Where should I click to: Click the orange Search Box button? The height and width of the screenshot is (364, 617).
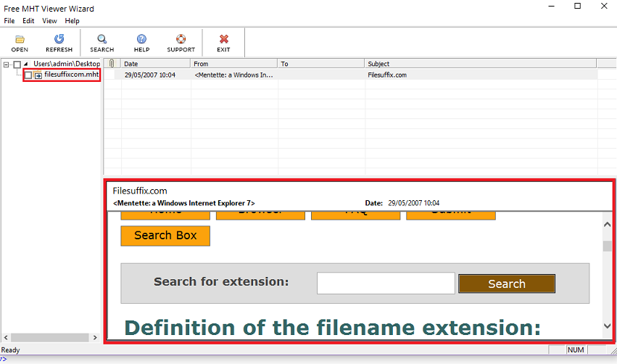[165, 236]
